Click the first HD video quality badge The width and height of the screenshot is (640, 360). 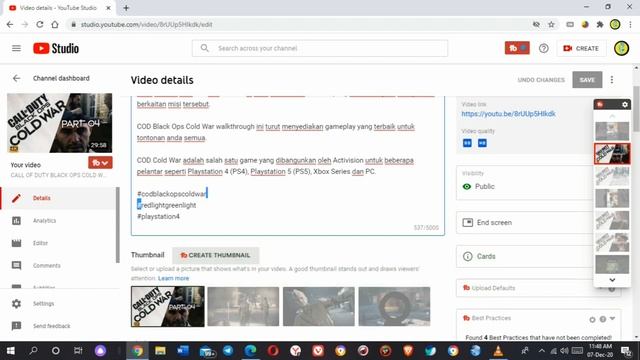coord(467,143)
